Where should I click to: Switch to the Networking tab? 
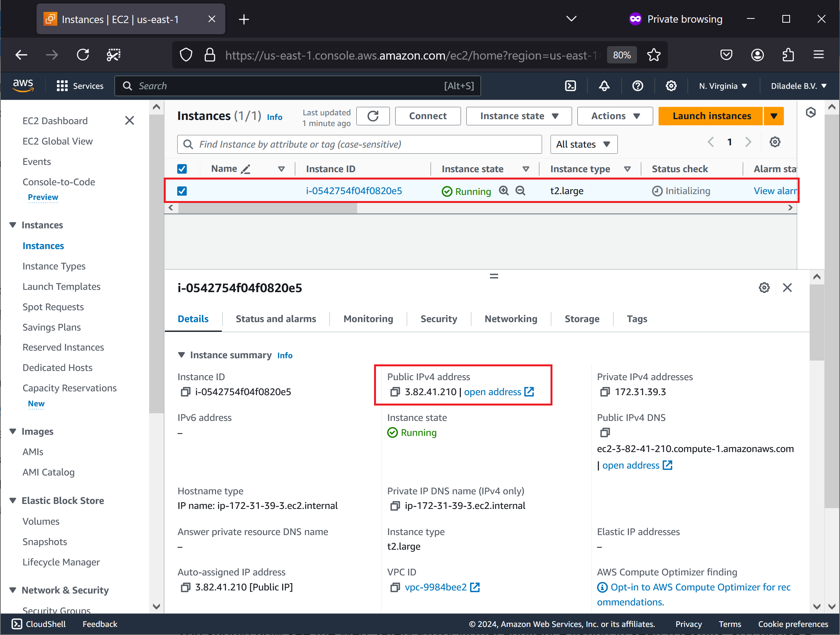(511, 319)
